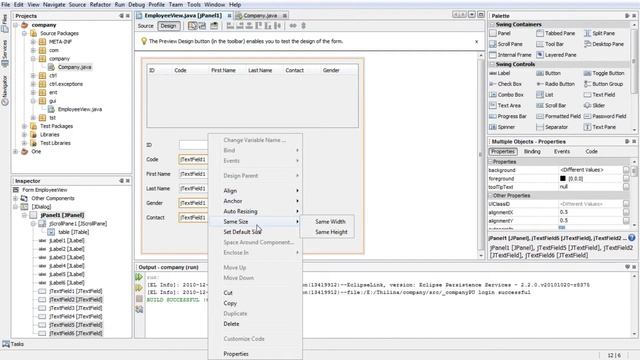Click Set Default Size menu entry

(x=242, y=232)
